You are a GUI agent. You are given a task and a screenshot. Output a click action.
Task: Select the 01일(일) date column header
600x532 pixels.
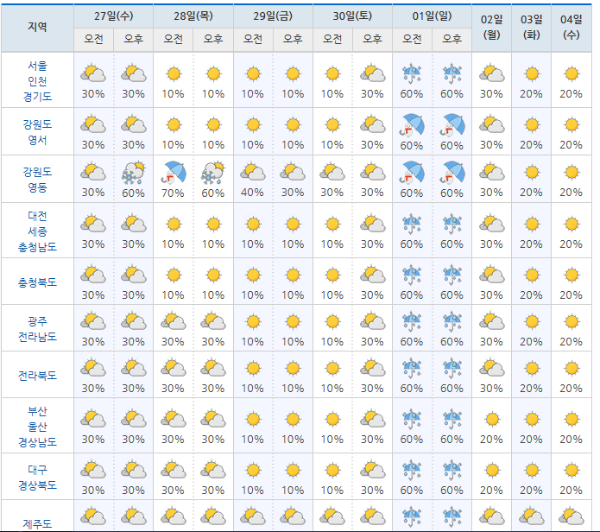431,17
